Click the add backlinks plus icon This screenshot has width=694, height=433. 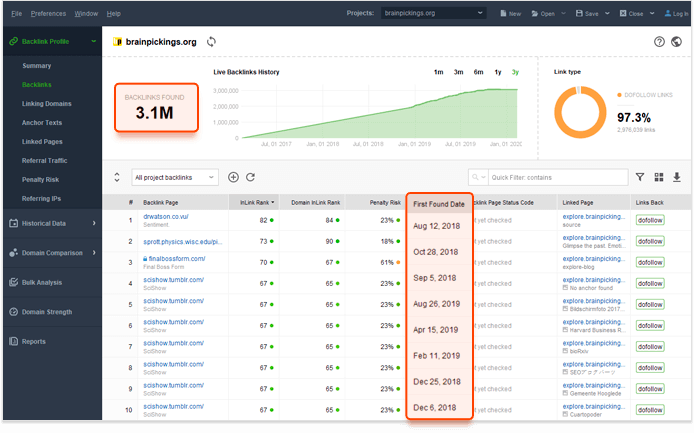[x=233, y=177]
